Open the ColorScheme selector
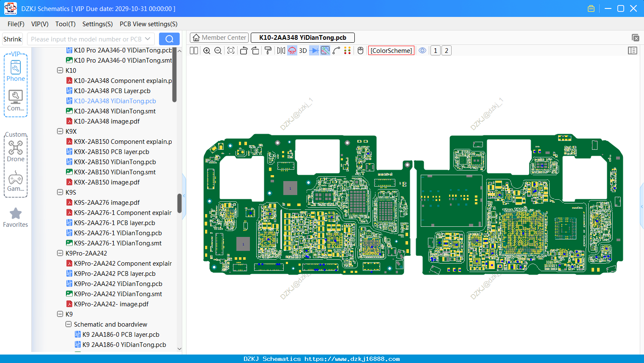This screenshot has width=644, height=363. tap(391, 50)
